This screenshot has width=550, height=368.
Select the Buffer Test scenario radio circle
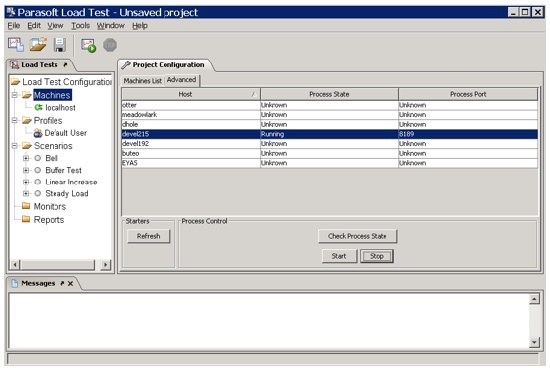38,170
